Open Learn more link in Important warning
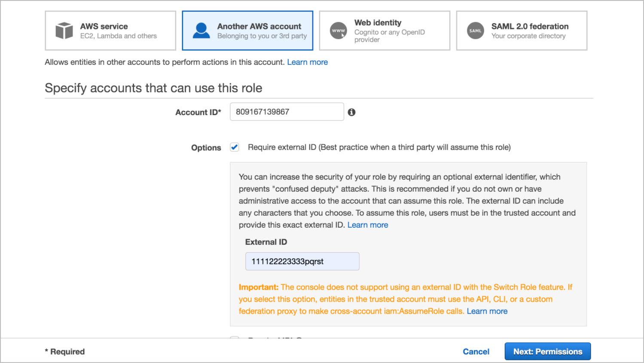 487,311
